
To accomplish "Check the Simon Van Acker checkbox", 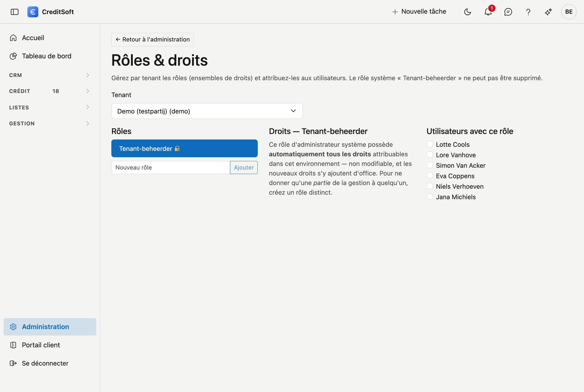I will tap(430, 165).
